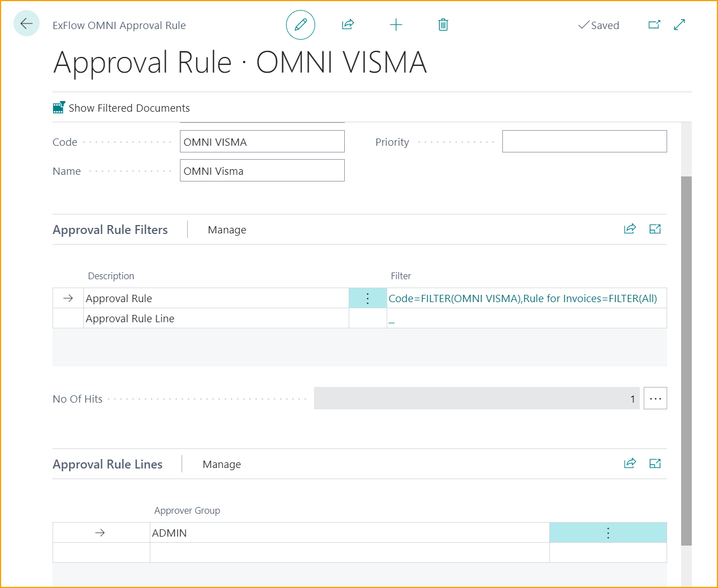Click the share icon on Approval Rule Filters

click(630, 229)
